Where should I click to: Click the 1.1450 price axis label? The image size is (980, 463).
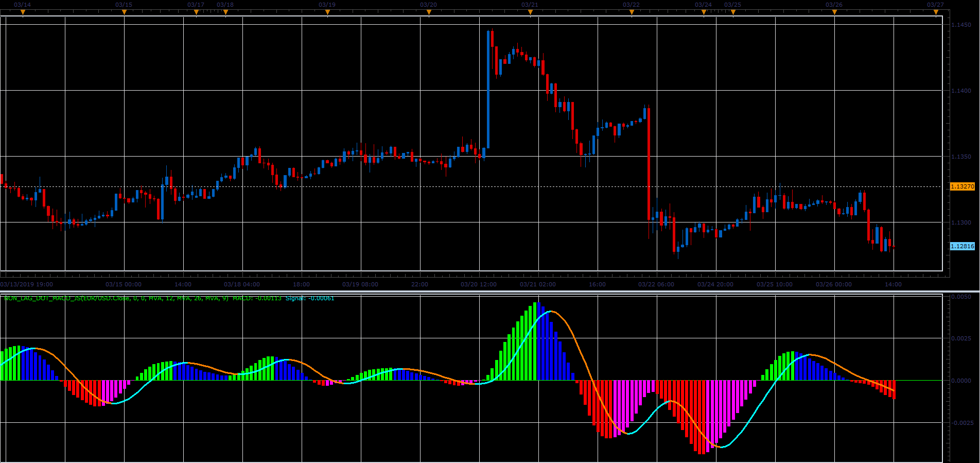tap(961, 25)
